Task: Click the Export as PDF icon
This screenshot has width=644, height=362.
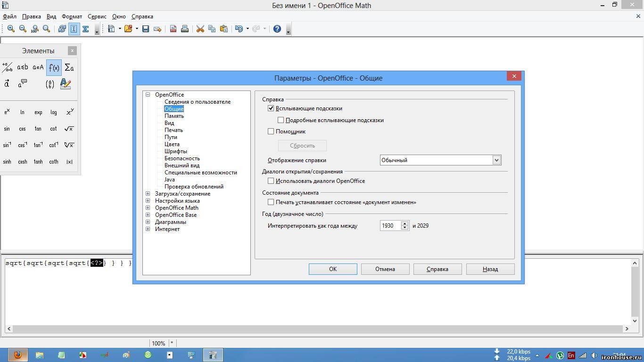Action: click(173, 29)
